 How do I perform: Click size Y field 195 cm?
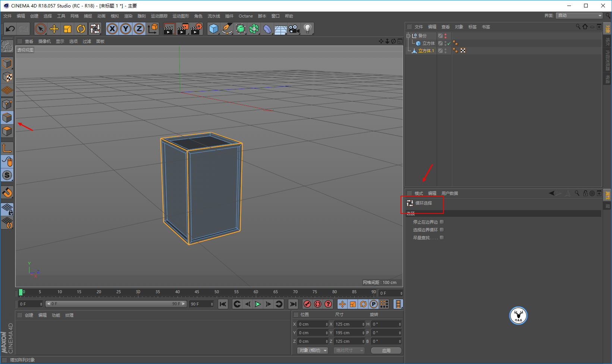click(349, 333)
